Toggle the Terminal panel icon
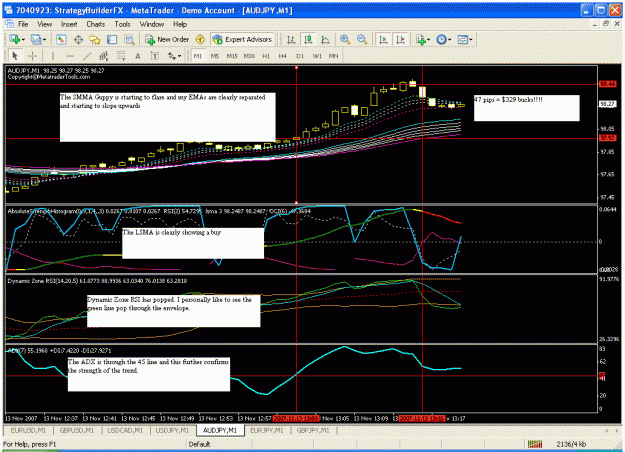Screen dimensions: 625x452 pyautogui.click(x=112, y=39)
